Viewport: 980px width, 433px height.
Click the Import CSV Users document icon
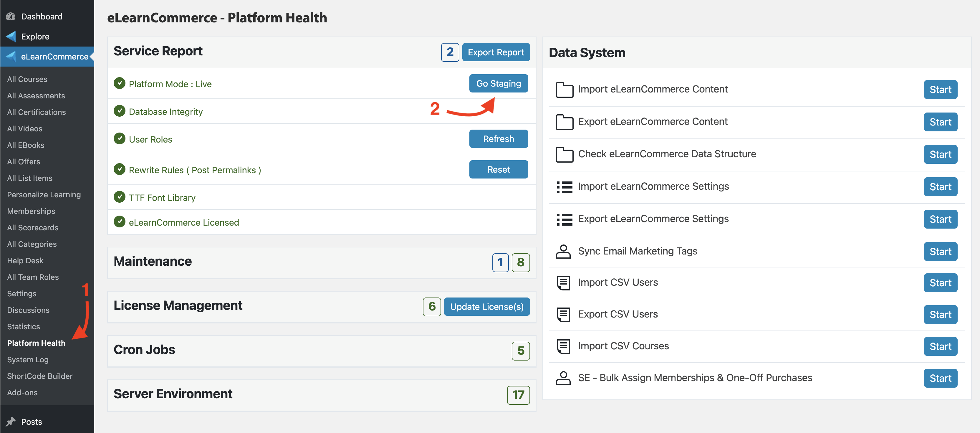[x=563, y=283]
